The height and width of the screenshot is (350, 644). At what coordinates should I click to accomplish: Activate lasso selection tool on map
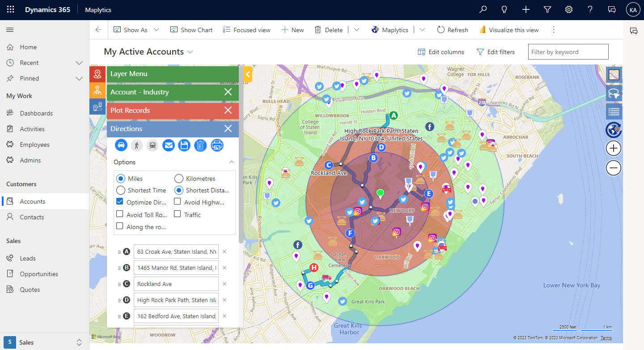click(x=614, y=93)
